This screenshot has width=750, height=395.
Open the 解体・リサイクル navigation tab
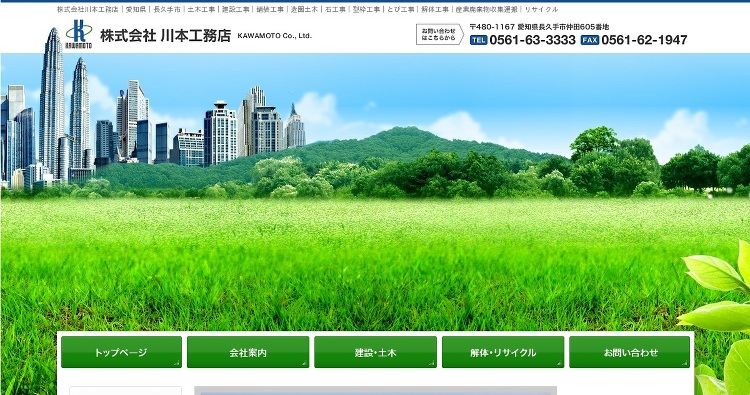pyautogui.click(x=503, y=352)
